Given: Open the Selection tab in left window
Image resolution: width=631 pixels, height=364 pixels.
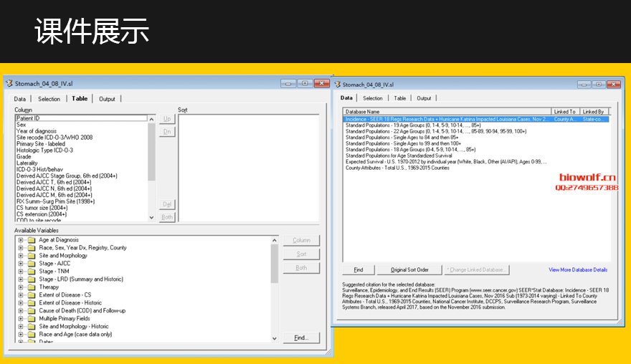Looking at the screenshot, I should tap(49, 99).
